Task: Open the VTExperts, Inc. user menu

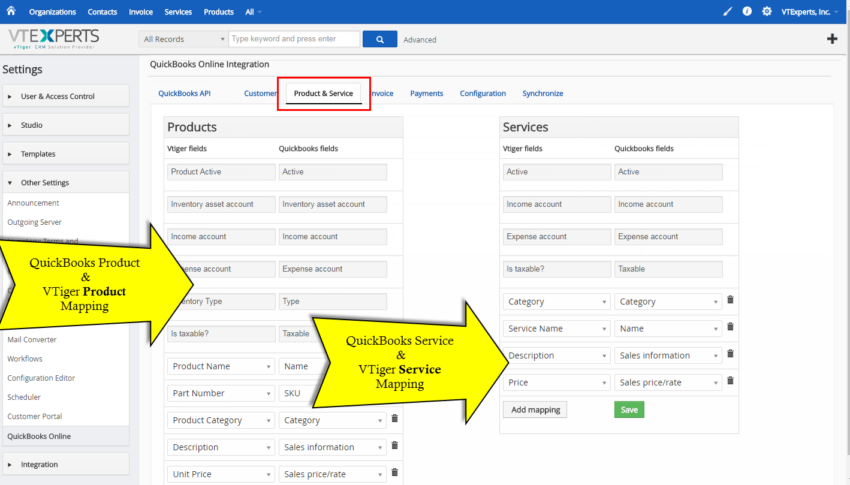Action: click(x=809, y=11)
